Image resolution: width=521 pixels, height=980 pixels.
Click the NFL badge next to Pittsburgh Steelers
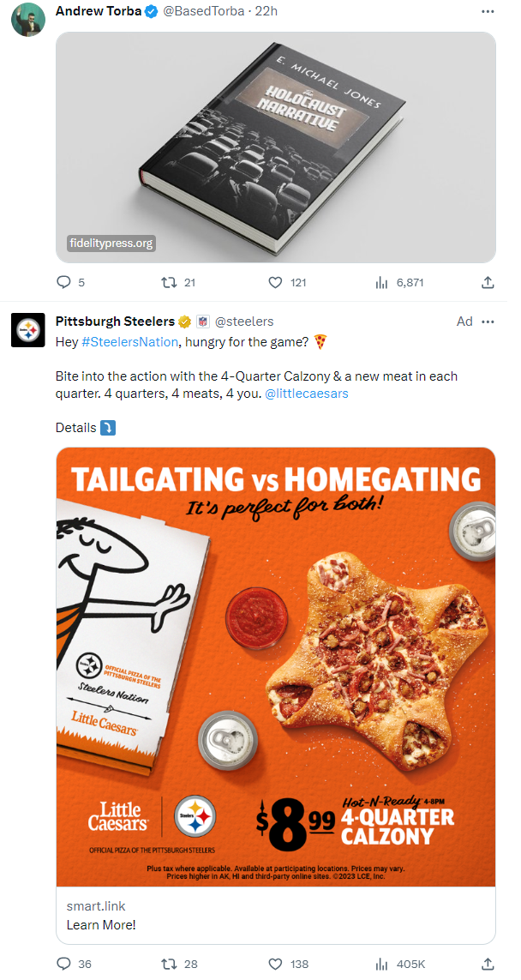pyautogui.click(x=204, y=321)
